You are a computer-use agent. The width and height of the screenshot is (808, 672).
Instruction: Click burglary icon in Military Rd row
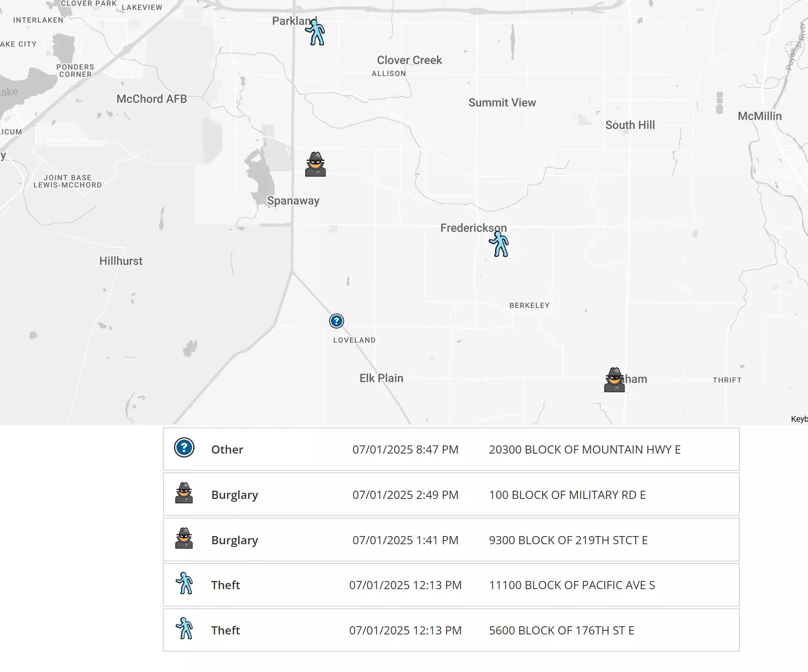point(184,493)
